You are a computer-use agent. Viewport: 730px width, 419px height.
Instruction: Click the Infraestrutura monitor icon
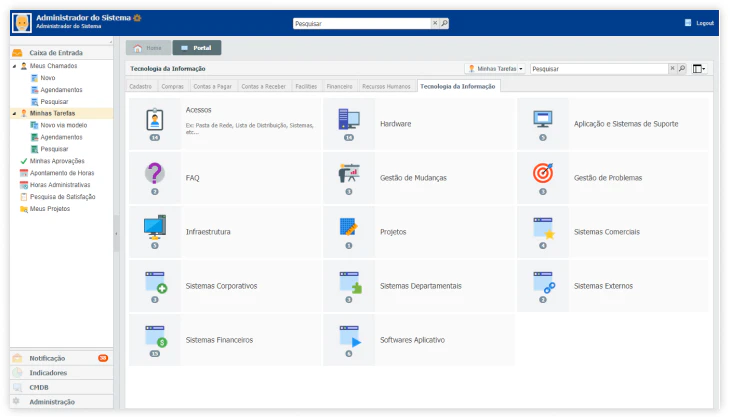pyautogui.click(x=155, y=227)
